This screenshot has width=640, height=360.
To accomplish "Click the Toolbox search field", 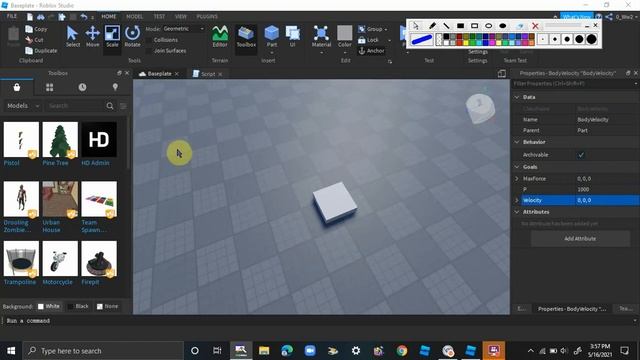I will (75, 106).
